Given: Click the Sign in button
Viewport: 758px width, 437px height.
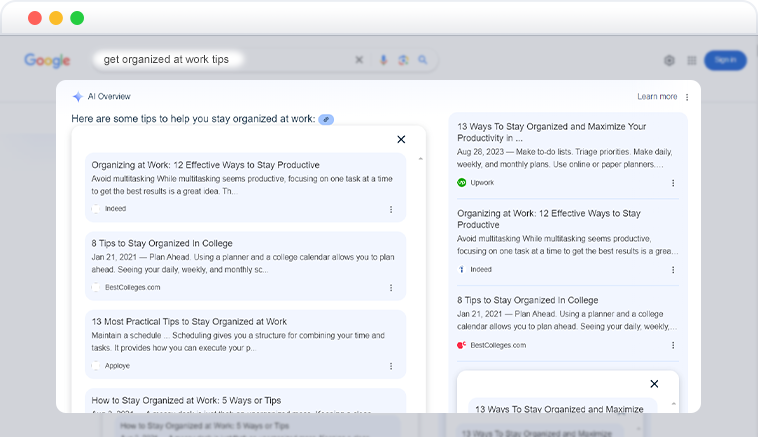Looking at the screenshot, I should 725,60.
